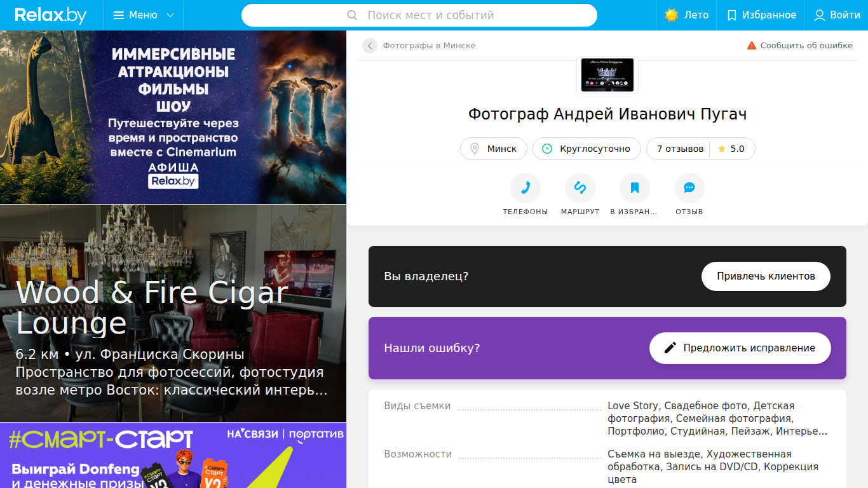Open Избранное in the top bar

(761, 15)
